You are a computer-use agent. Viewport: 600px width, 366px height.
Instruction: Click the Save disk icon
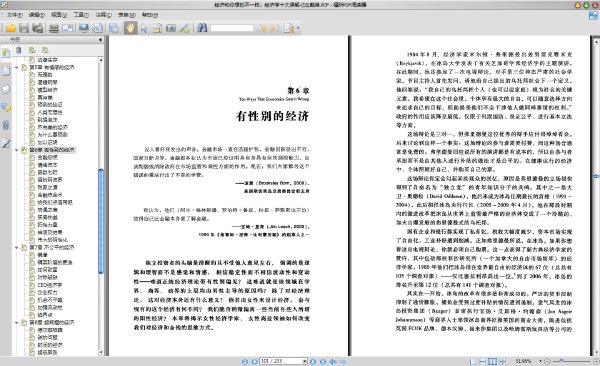24,28
